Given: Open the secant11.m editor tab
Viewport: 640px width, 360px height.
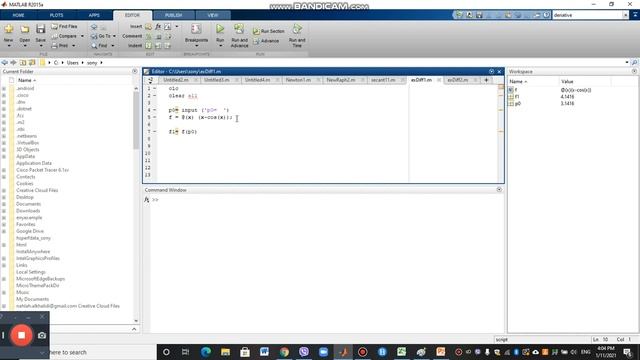Looking at the screenshot, I should click(383, 80).
